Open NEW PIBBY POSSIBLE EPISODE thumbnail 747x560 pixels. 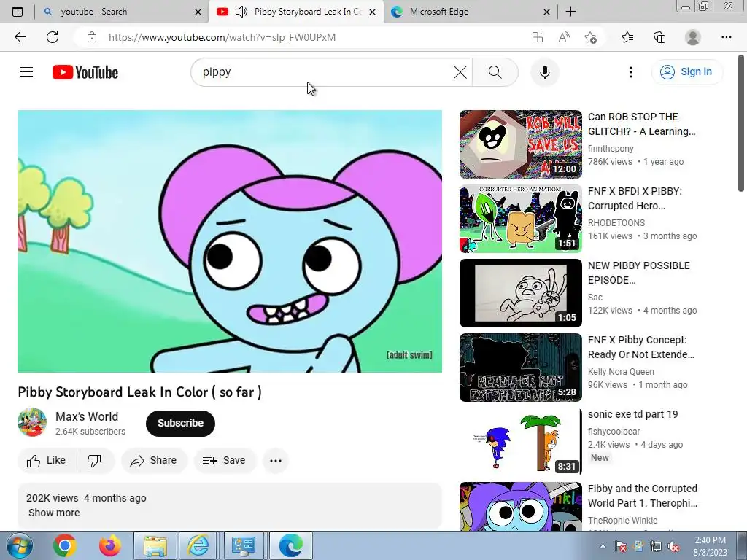[x=521, y=293]
